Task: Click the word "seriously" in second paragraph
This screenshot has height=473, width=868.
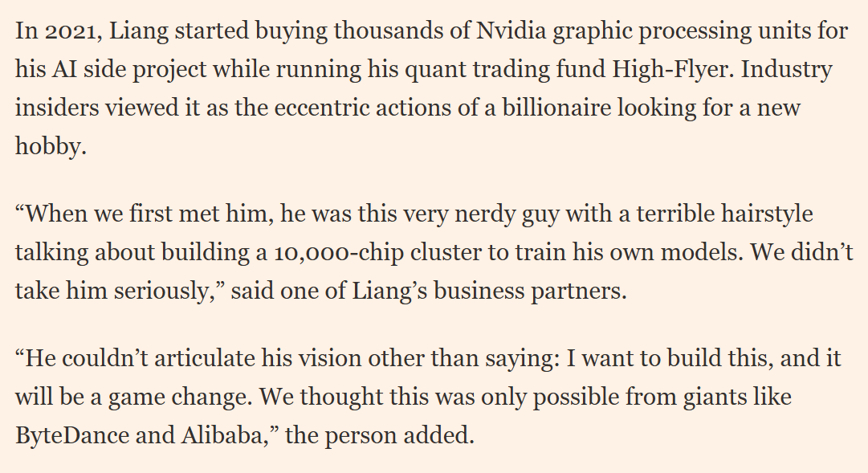Action: [161, 292]
